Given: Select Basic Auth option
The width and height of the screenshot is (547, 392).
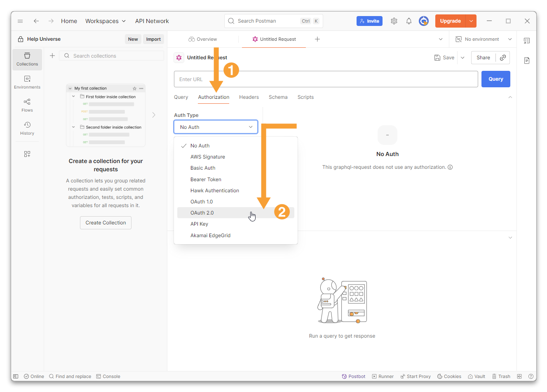Looking at the screenshot, I should coord(236,168).
